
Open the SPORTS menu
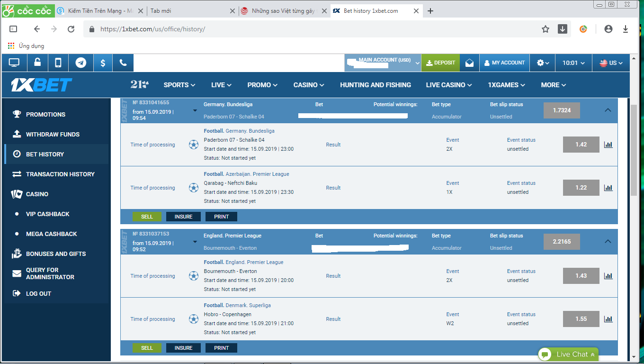(179, 85)
